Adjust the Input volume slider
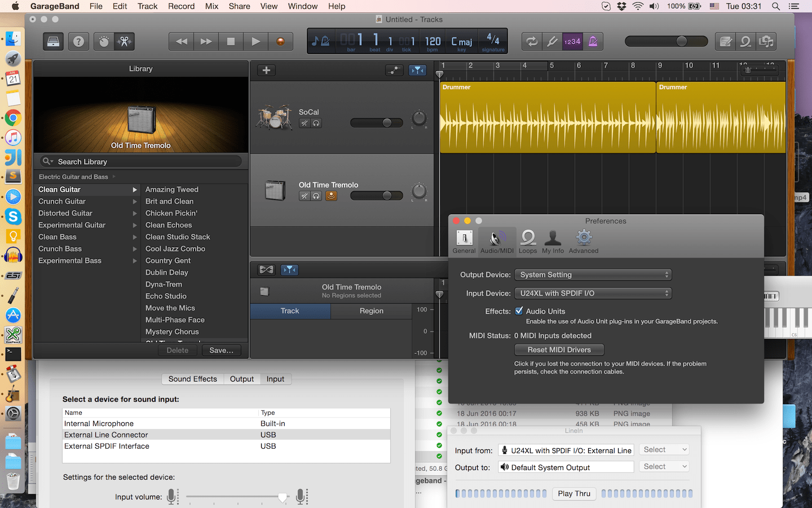This screenshot has height=508, width=812. [283, 497]
